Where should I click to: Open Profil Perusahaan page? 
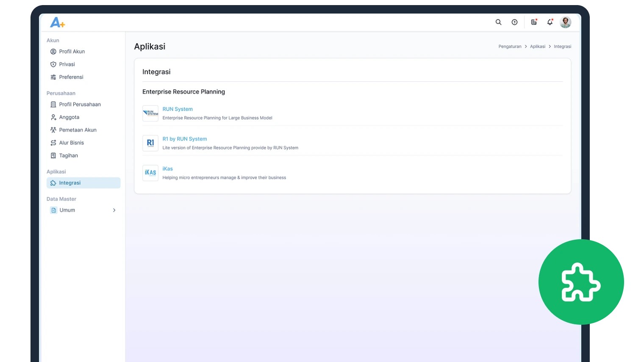coord(80,105)
